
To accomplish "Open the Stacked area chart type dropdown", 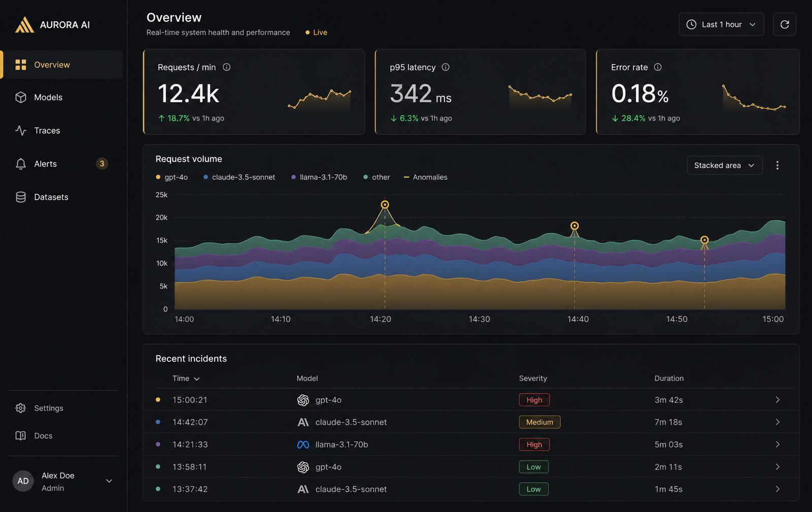I will click(x=724, y=165).
